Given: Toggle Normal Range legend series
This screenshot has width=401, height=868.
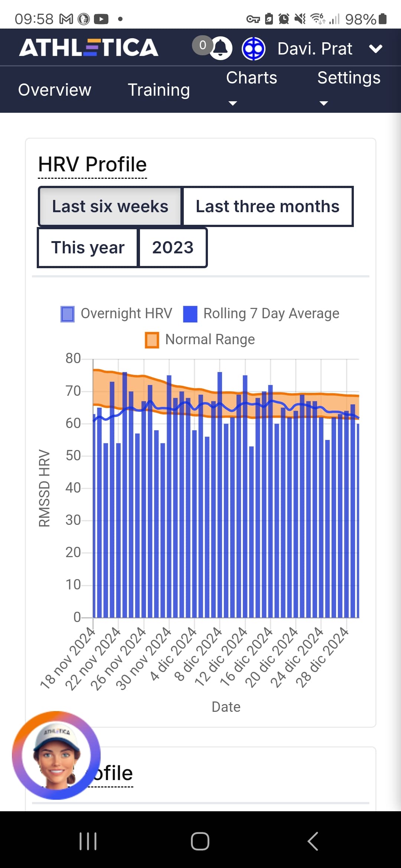Looking at the screenshot, I should pos(200,339).
